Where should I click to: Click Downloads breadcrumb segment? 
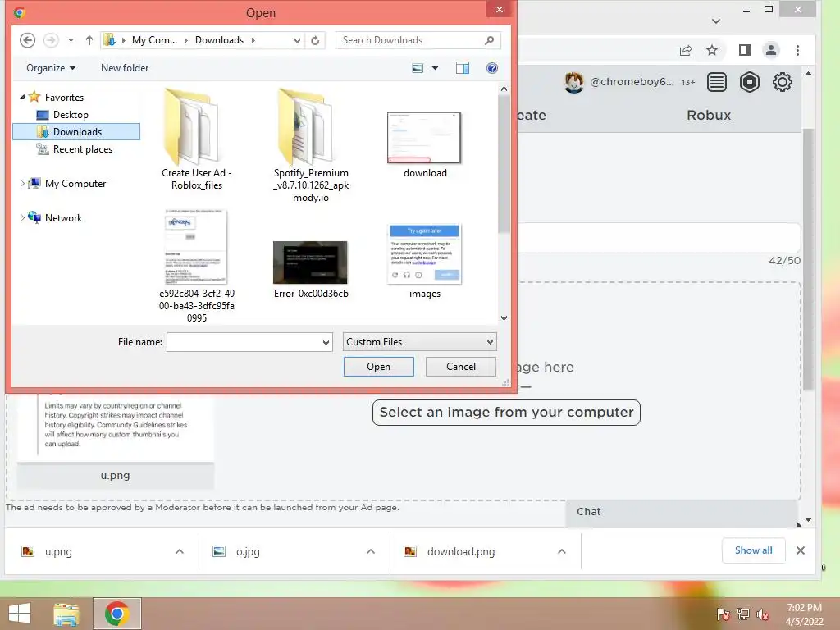[219, 40]
